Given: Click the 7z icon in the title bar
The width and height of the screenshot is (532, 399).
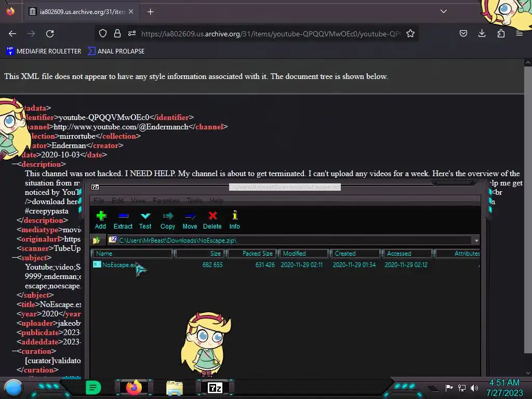Looking at the screenshot, I should click(x=96, y=187).
